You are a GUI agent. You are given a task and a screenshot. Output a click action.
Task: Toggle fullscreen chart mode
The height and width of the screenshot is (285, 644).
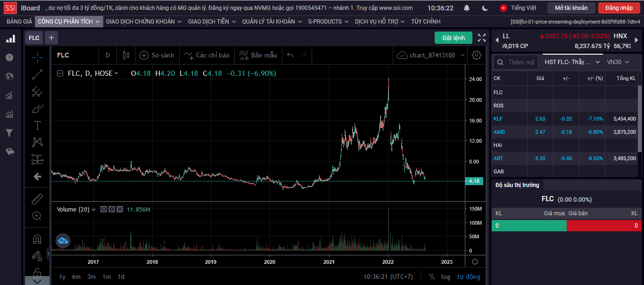click(x=482, y=38)
